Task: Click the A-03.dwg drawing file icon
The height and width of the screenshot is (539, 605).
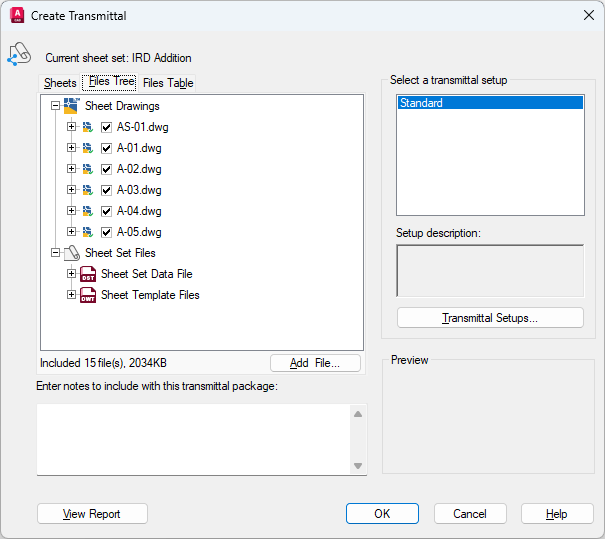Action: pyautogui.click(x=88, y=190)
